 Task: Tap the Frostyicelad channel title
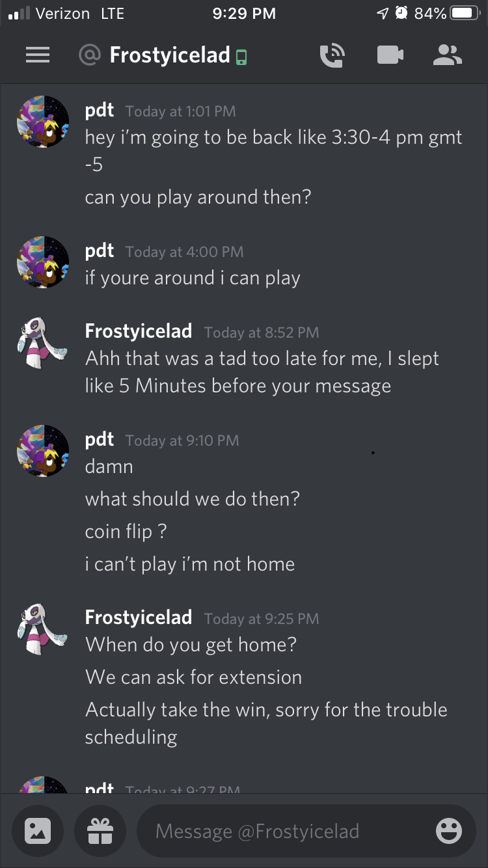tap(170, 55)
